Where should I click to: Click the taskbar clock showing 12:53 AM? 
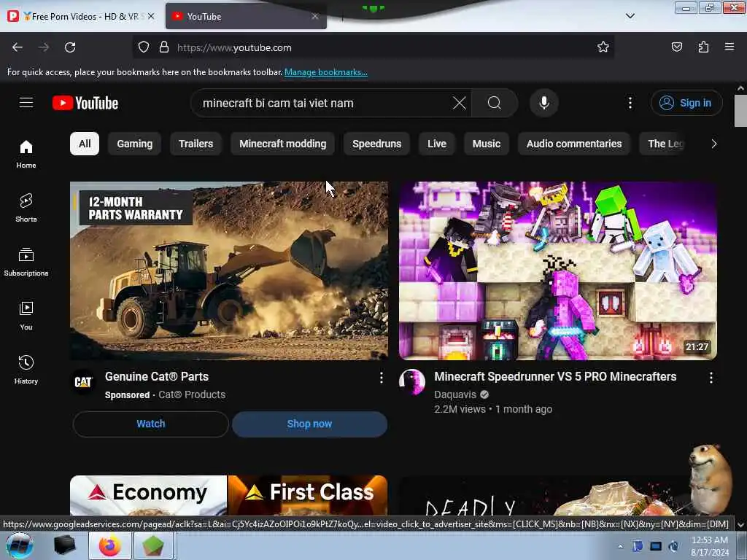point(709,546)
